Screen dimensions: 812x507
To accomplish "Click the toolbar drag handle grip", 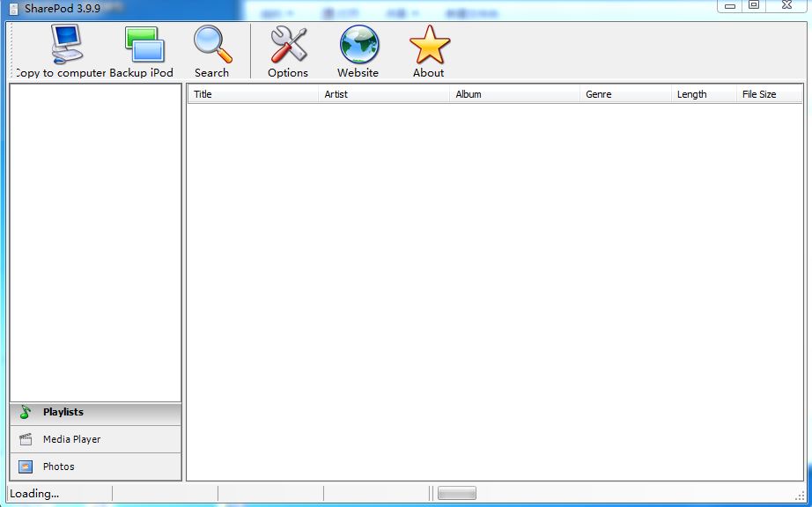I will click(x=12, y=49).
